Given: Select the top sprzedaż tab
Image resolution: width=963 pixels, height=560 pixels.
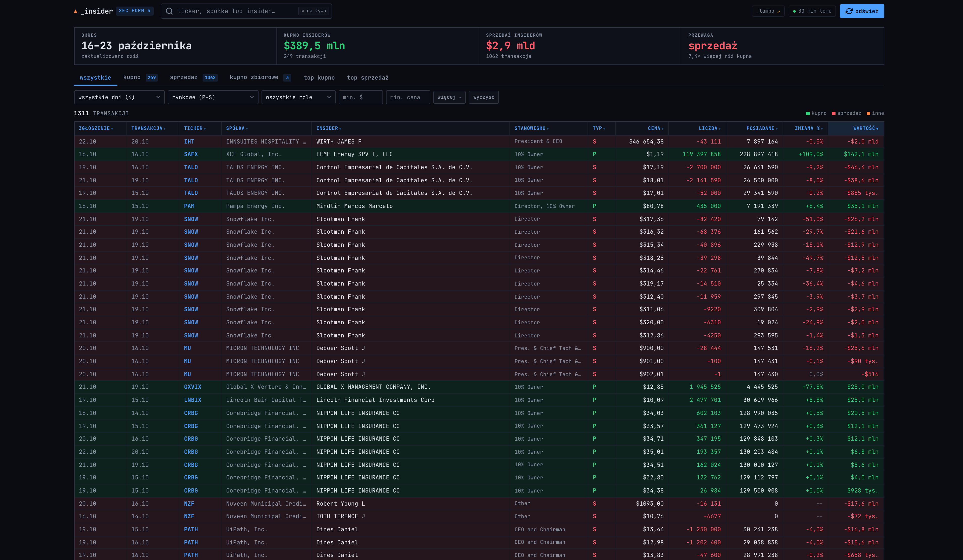Looking at the screenshot, I should click(368, 78).
